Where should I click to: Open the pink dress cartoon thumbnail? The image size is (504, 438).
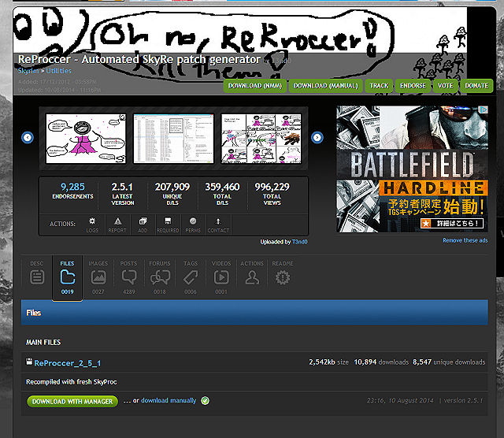pyautogui.click(x=86, y=139)
